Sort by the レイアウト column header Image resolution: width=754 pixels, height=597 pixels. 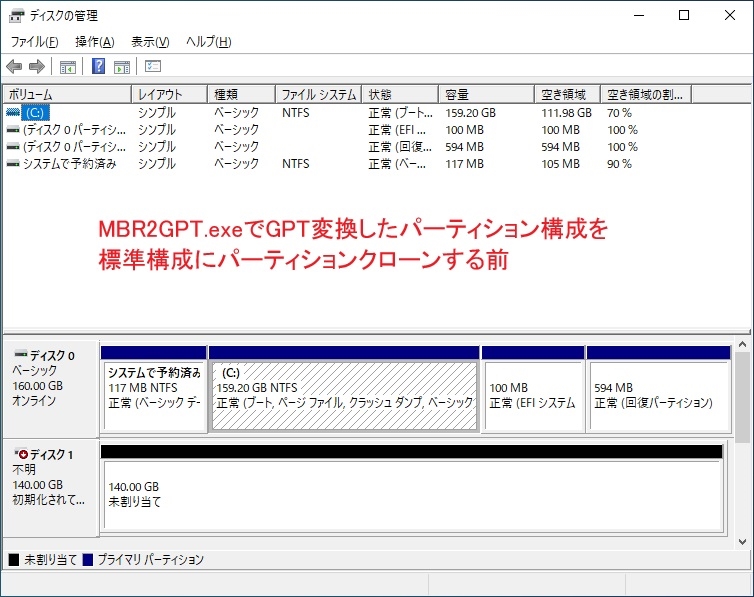(169, 94)
